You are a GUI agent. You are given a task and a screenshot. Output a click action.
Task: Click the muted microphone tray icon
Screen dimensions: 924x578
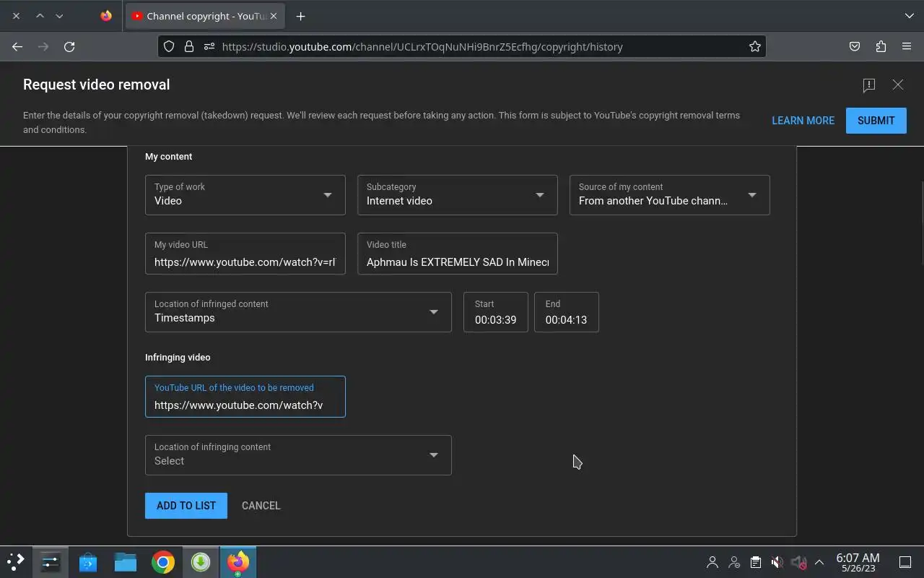click(x=798, y=562)
